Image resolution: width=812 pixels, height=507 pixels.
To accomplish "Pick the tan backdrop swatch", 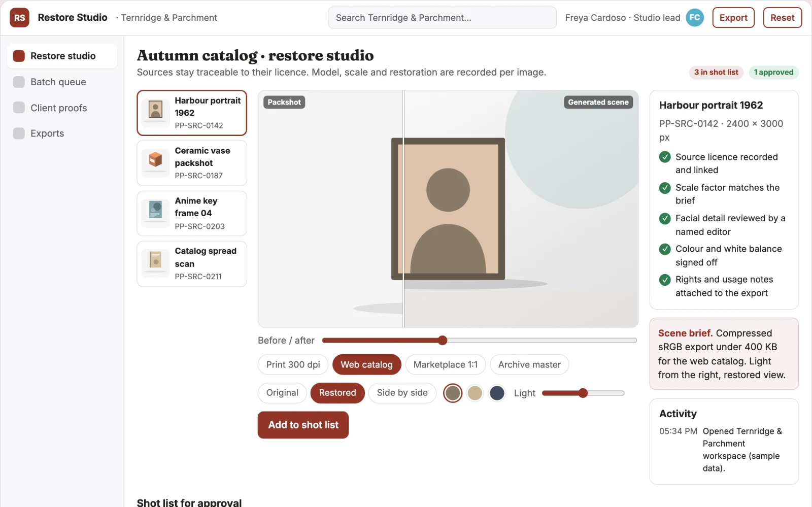I will pos(475,393).
